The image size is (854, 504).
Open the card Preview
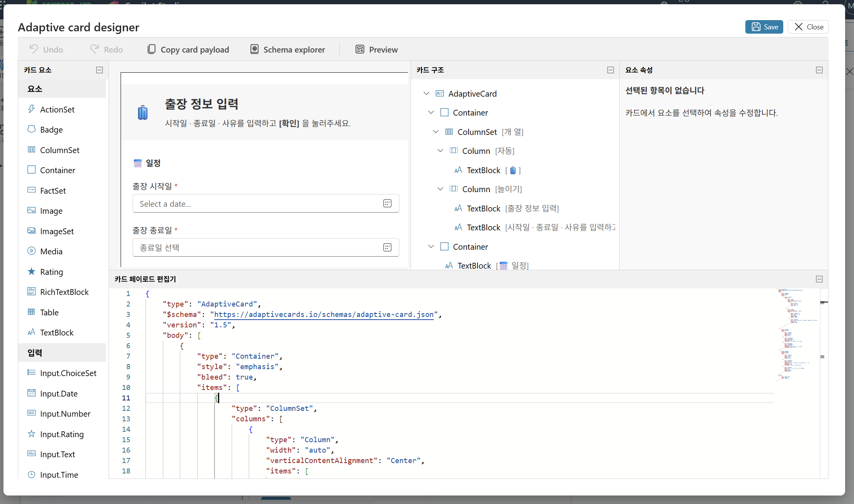tap(377, 49)
